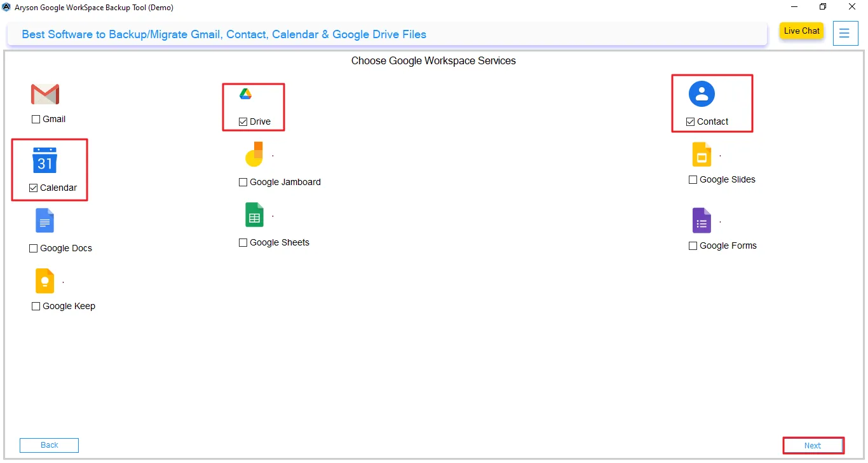Click the Aryson logo in title bar
This screenshot has height=463, width=868.
pyautogui.click(x=6, y=7)
